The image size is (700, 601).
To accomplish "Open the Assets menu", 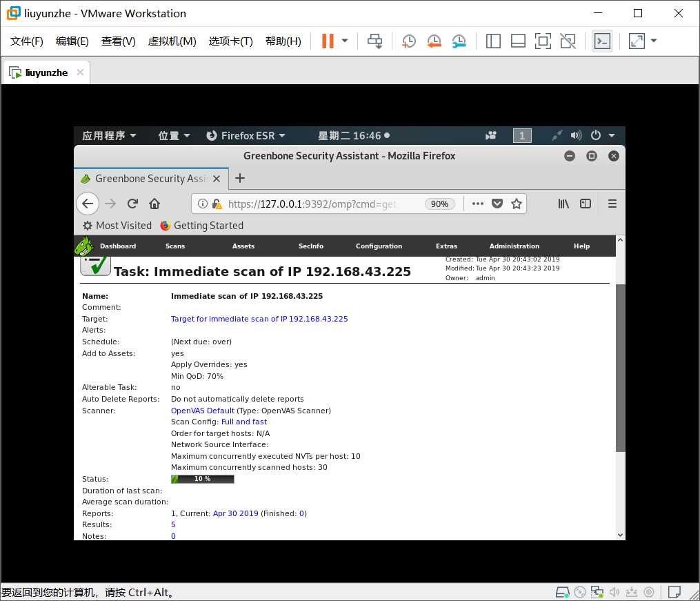I will pyautogui.click(x=243, y=246).
